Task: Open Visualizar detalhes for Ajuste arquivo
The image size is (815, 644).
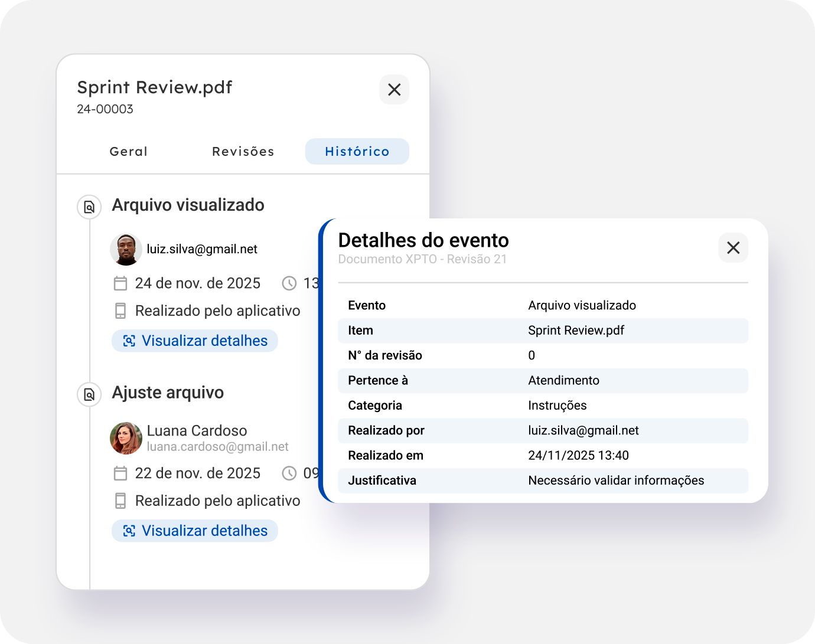Action: [195, 531]
